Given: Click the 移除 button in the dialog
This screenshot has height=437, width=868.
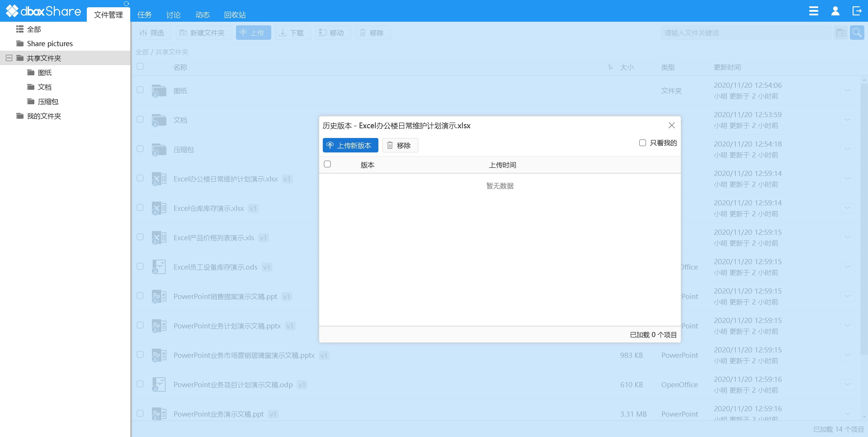Looking at the screenshot, I should (400, 145).
